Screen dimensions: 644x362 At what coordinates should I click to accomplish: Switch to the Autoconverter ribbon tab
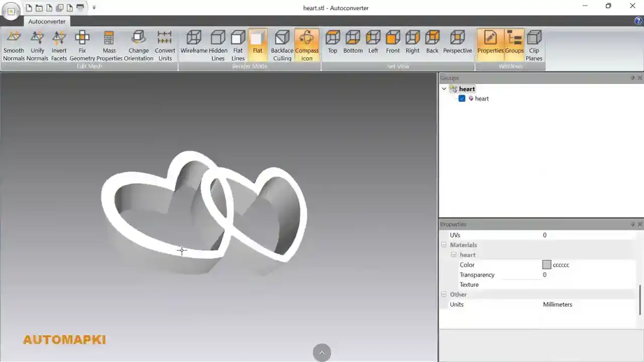(x=46, y=22)
